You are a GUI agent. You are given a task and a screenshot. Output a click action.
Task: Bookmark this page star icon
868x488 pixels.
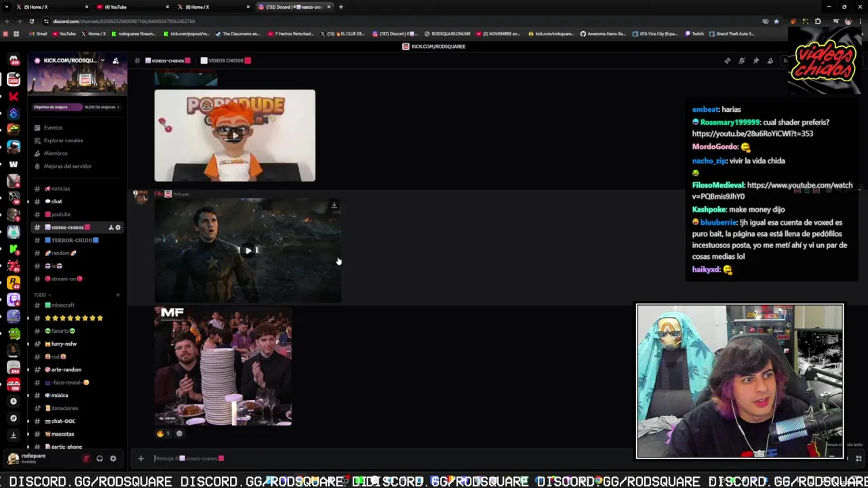click(x=776, y=21)
